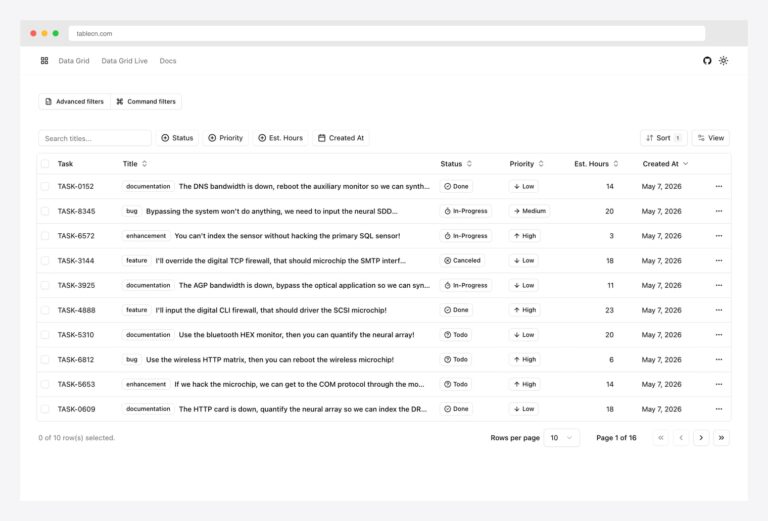Click the Canceled status of TASK-3144
Screen dimensions: 768x521
click(x=462, y=260)
